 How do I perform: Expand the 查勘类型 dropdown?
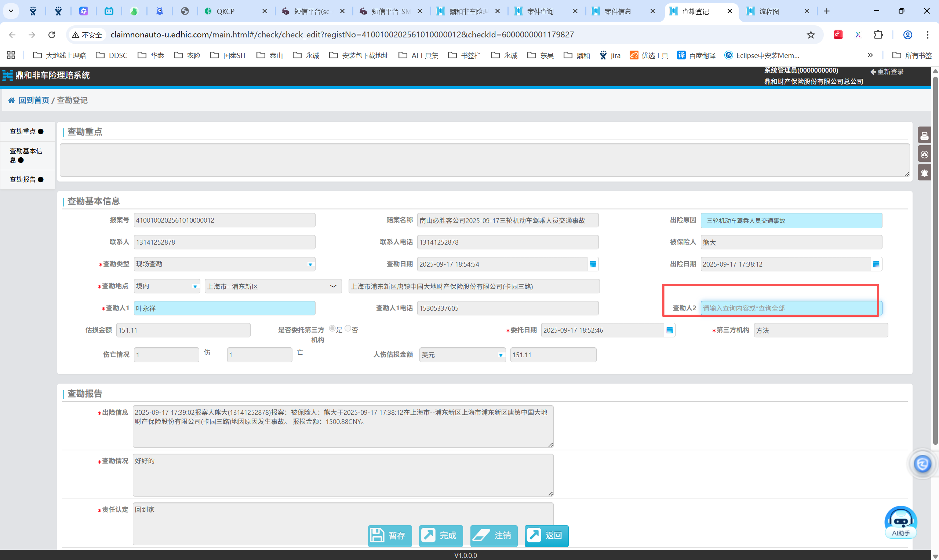click(x=310, y=264)
